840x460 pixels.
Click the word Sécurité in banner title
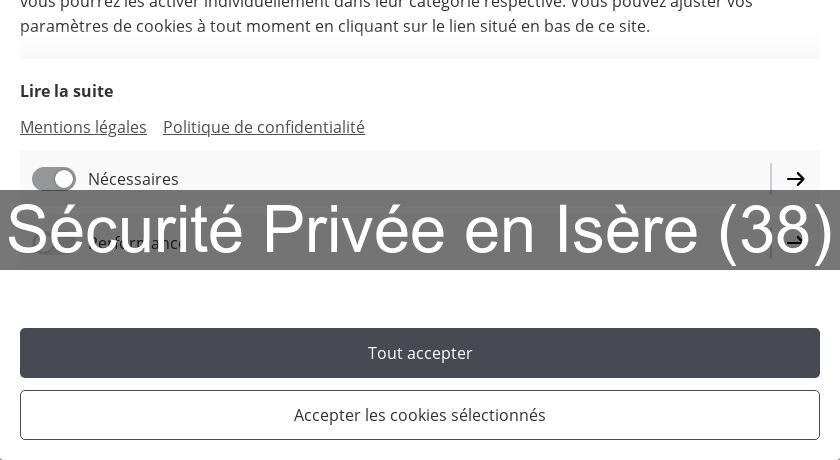pyautogui.click(x=125, y=230)
